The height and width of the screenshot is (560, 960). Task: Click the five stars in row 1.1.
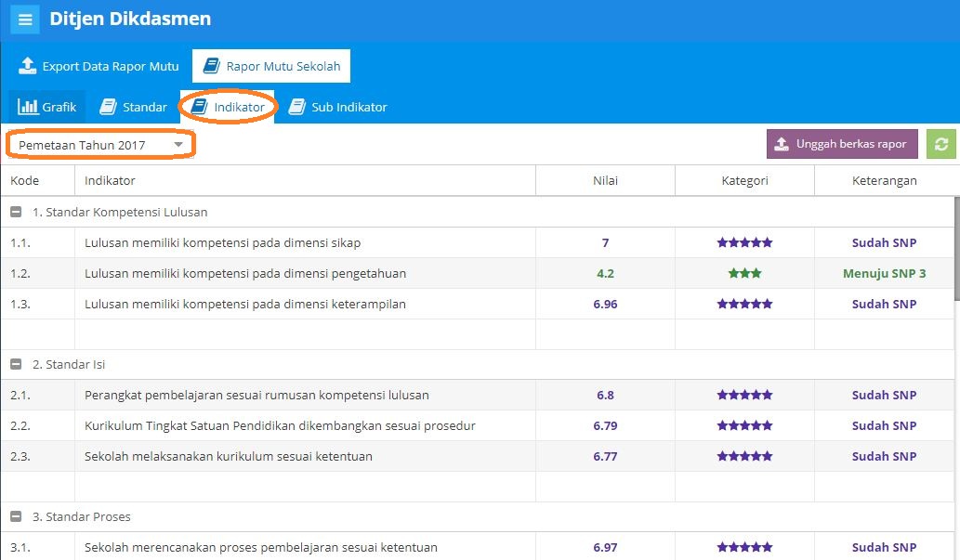(x=744, y=242)
